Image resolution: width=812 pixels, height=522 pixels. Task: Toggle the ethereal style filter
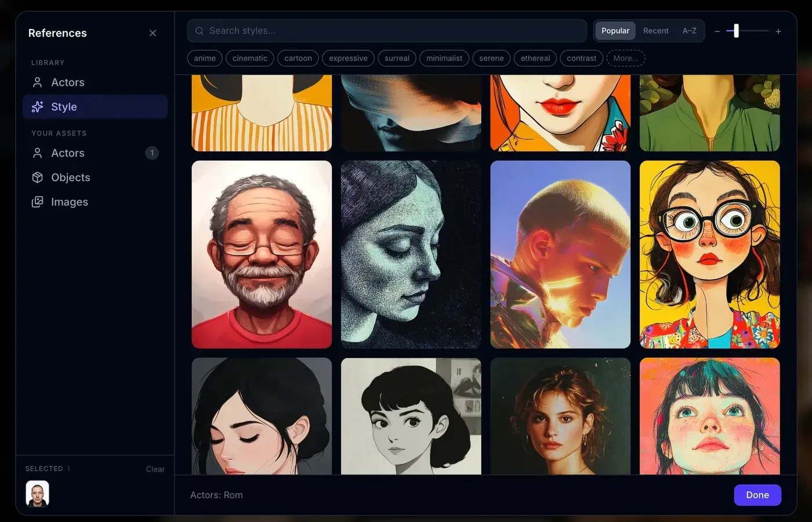pos(535,58)
